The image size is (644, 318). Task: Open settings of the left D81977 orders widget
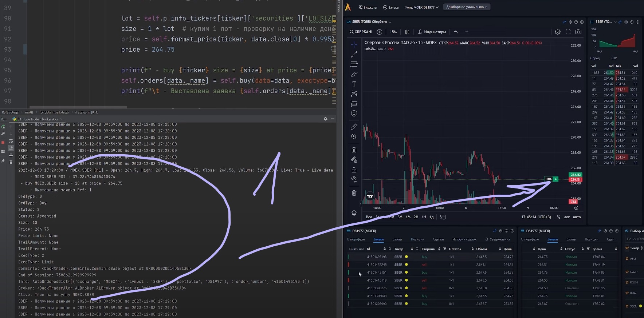(501, 231)
